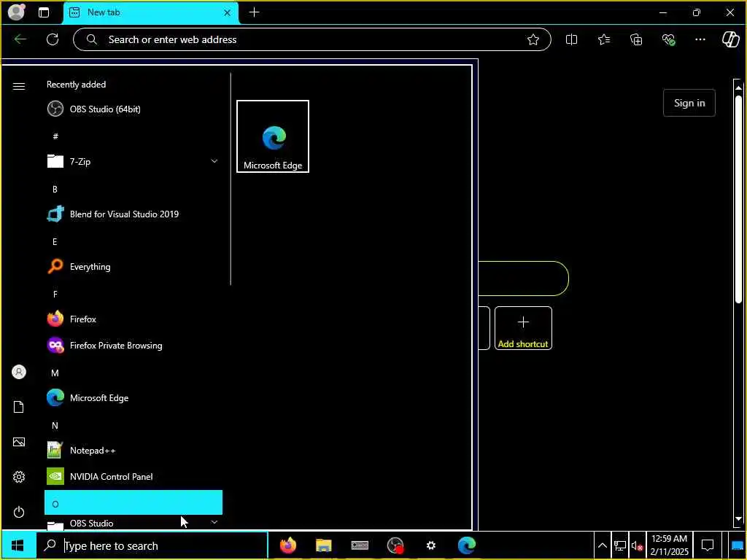The height and width of the screenshot is (560, 747).
Task: Focus the Edge address bar
Action: (312, 39)
